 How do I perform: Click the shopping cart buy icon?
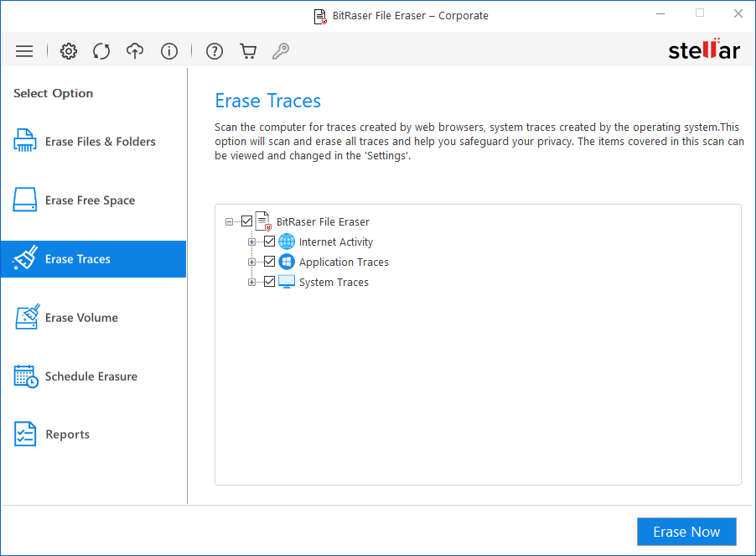(x=248, y=51)
